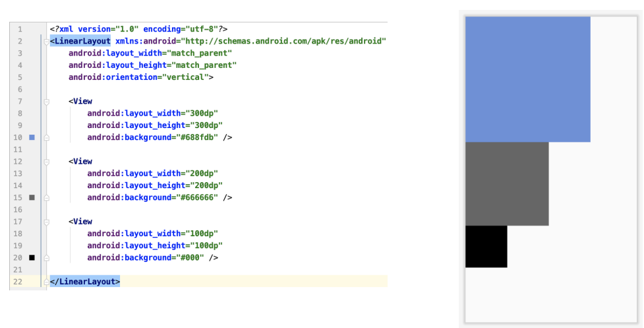The image size is (644, 328).
Task: Click the orientation "vertical" attribute value
Action: coord(185,77)
